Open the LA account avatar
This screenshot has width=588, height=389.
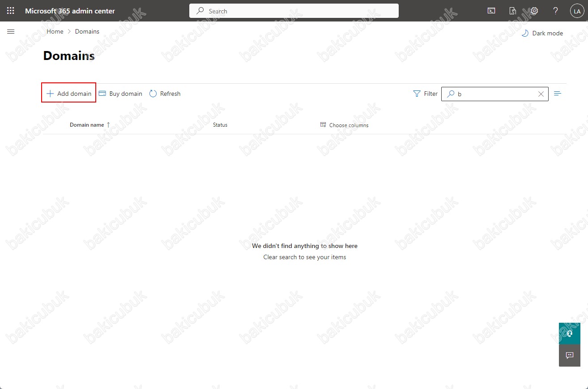coord(576,11)
